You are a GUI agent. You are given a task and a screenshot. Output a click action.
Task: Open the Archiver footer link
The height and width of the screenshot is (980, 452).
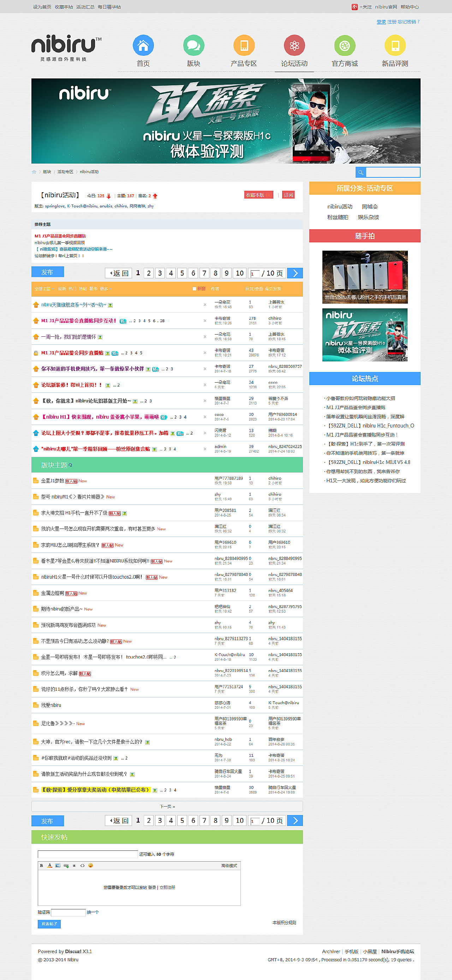[331, 951]
